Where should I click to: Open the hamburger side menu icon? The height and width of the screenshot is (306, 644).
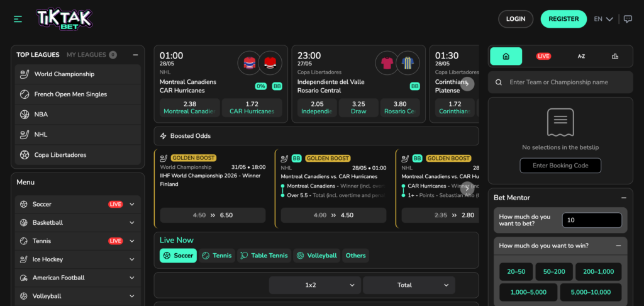tap(18, 19)
